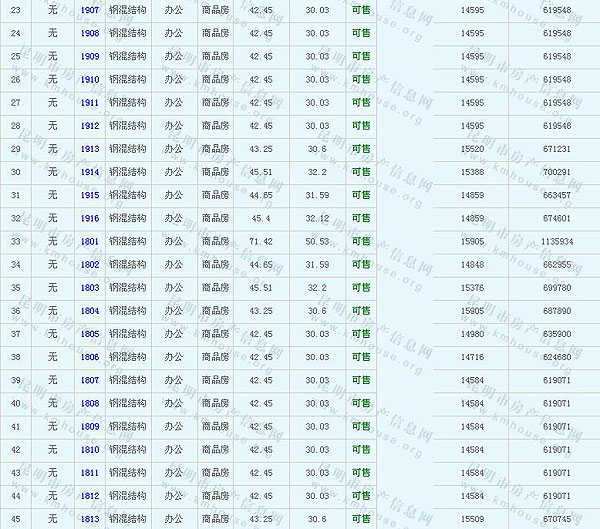Image resolution: width=600 pixels, height=529 pixels.
Task: Open room 1909 link
Action: (90, 56)
